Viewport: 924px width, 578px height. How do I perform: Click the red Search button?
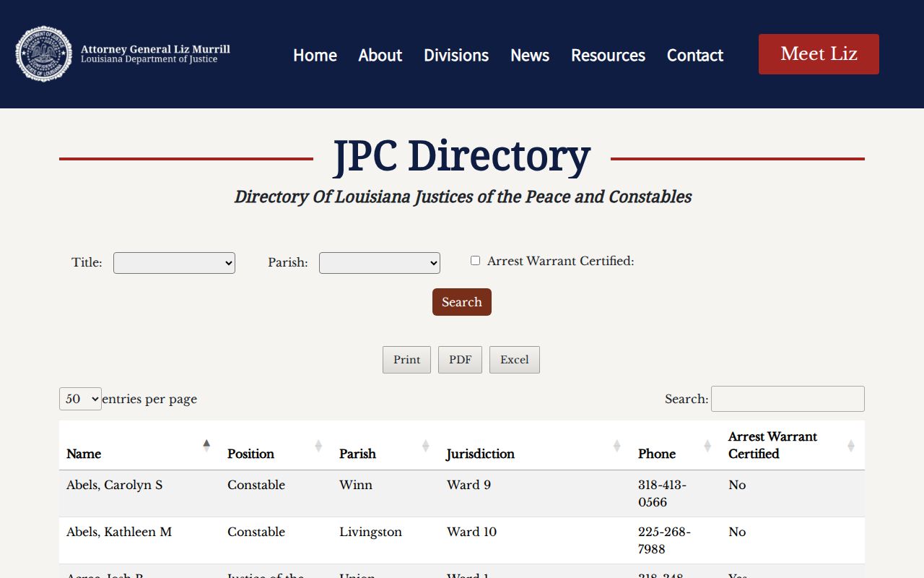(462, 302)
